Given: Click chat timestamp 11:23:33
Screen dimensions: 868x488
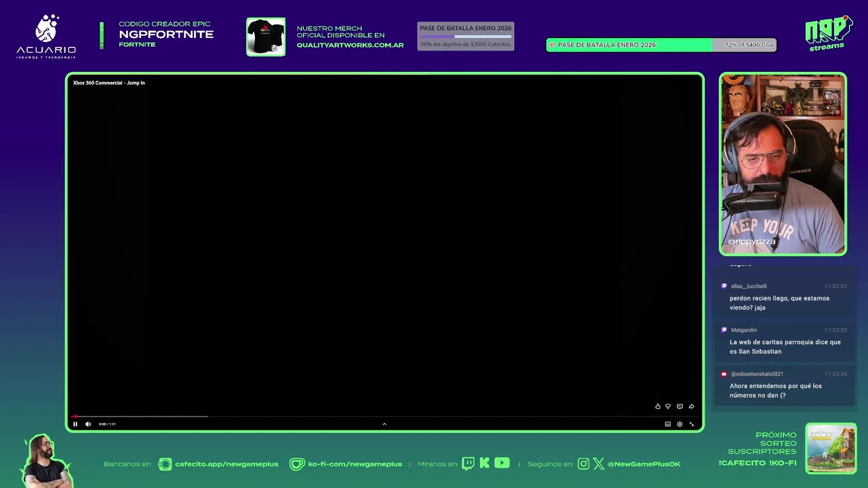Looking at the screenshot, I should click(835, 374).
